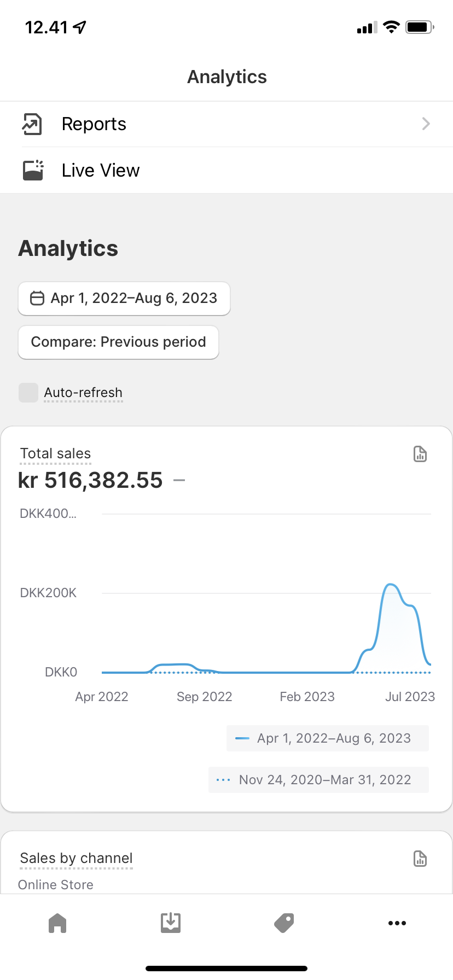Open Compare: Previous period selector
The height and width of the screenshot is (980, 453).
click(x=118, y=342)
